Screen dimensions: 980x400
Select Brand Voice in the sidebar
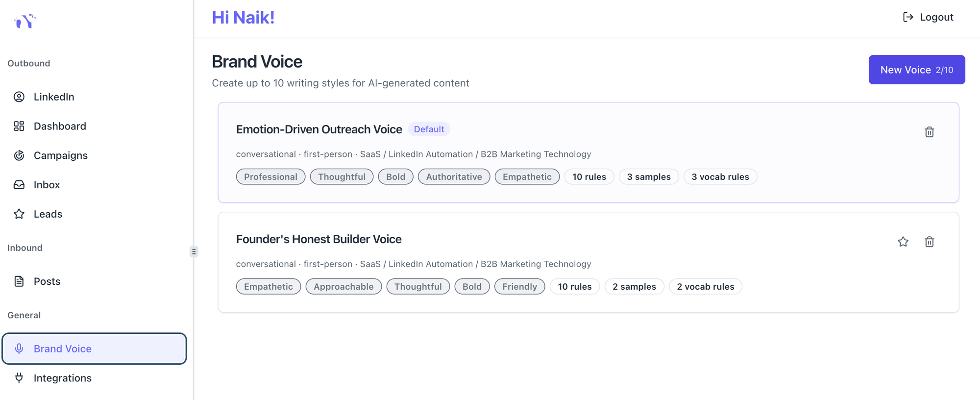62,349
